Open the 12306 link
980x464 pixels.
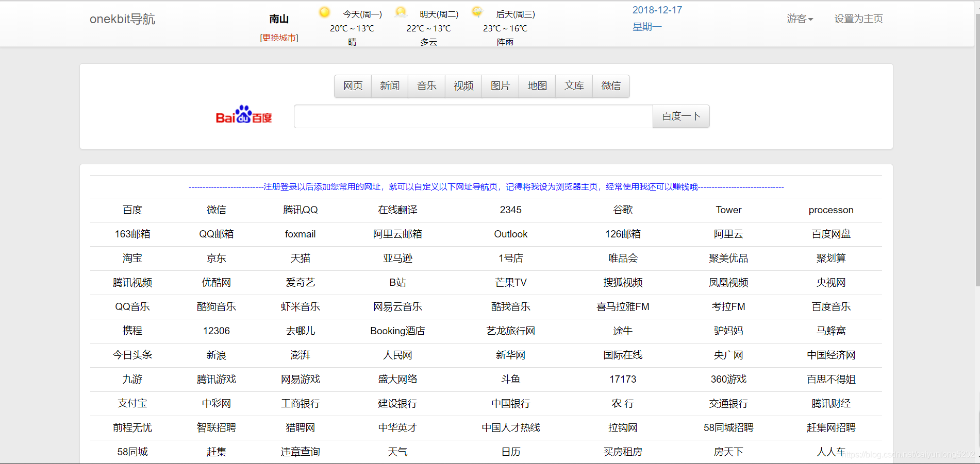[x=217, y=331]
